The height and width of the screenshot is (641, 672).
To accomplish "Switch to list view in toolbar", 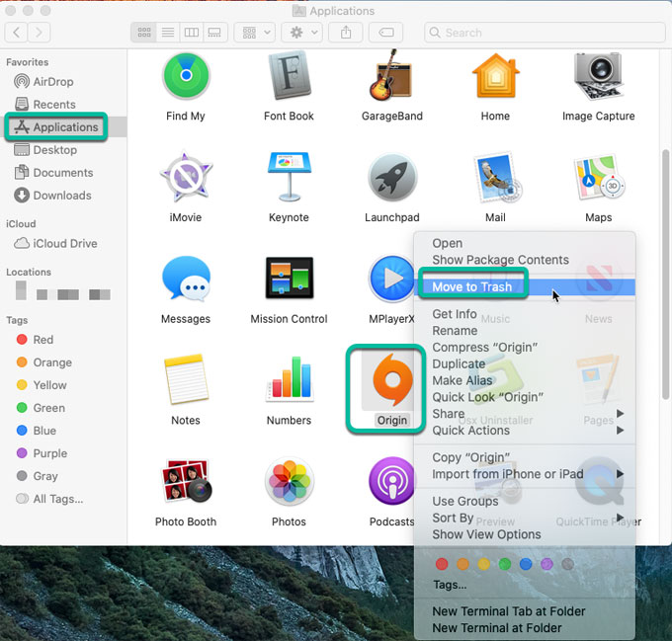I will point(168,33).
